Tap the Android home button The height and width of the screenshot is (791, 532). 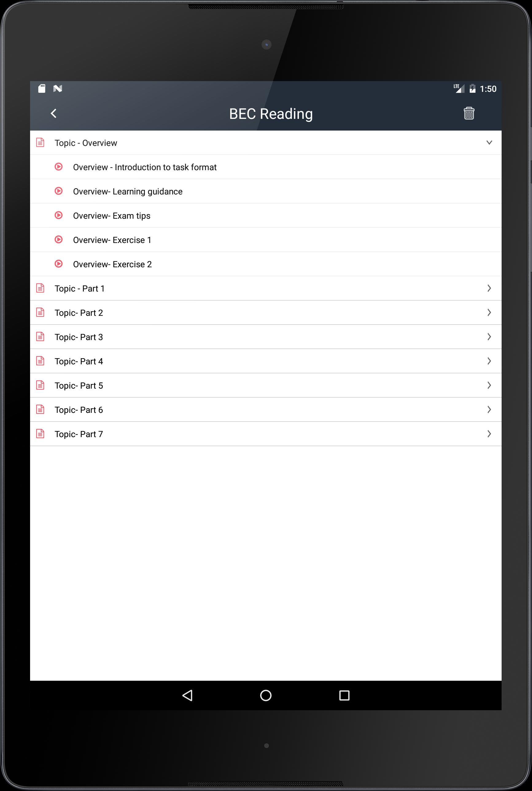pyautogui.click(x=266, y=695)
